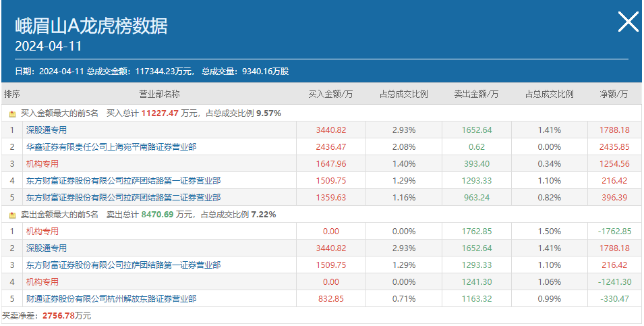Screen dimensions: 644x326
Task: Click sell amount 1163.32
Action: [477, 299]
